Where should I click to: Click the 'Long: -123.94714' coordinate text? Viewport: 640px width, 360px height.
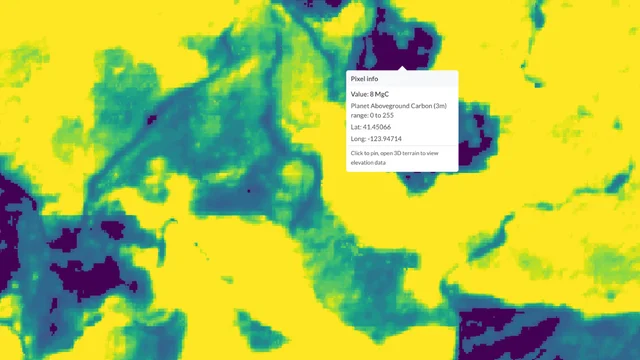pyautogui.click(x=376, y=139)
